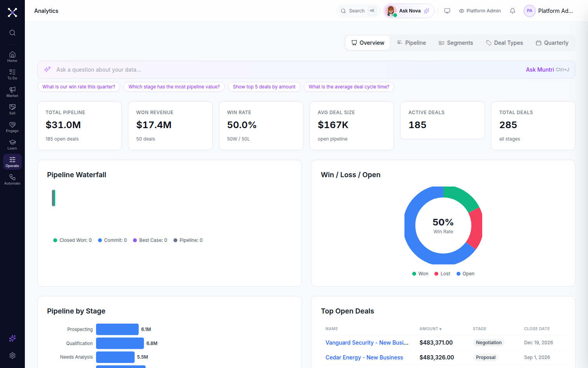Click the monitor display icon in top bar
Screen dimensions: 588x368
click(447, 11)
